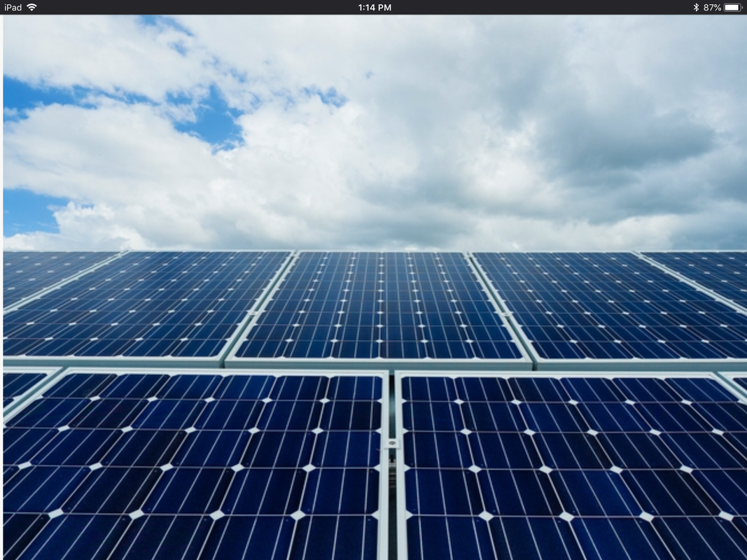Select the upper-row solar panel left of center
Viewport: 747px width, 560px height.
point(147,304)
